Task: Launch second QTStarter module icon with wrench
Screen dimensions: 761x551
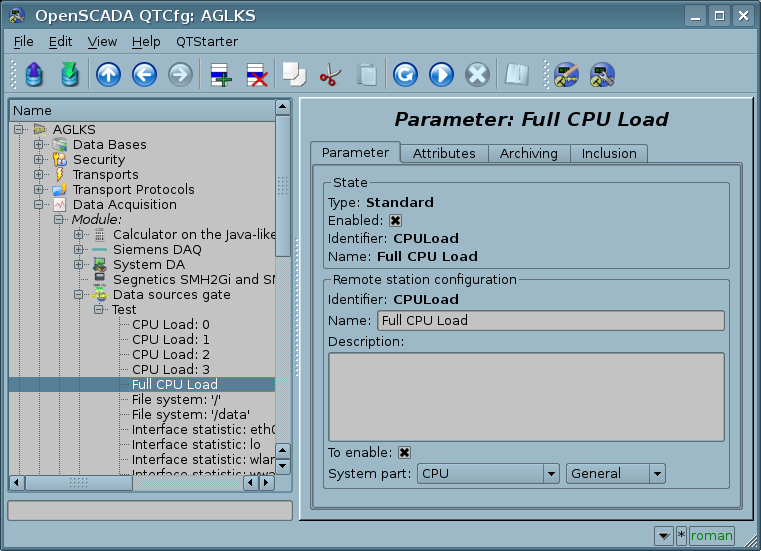Action: click(x=602, y=75)
